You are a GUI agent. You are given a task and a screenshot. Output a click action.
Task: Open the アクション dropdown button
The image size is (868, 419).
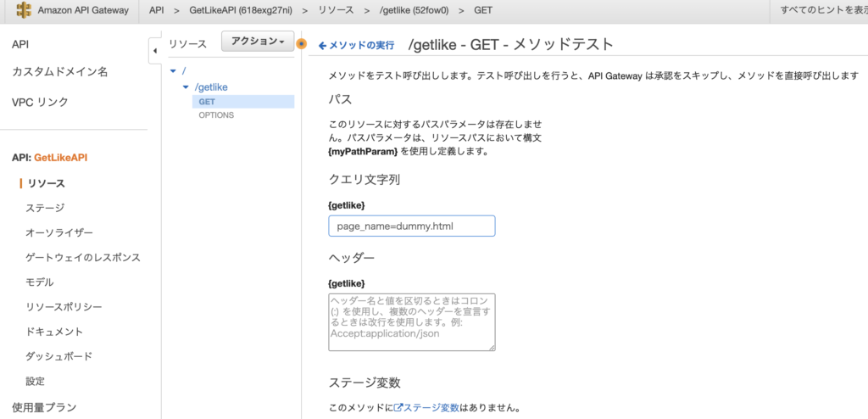pyautogui.click(x=258, y=42)
